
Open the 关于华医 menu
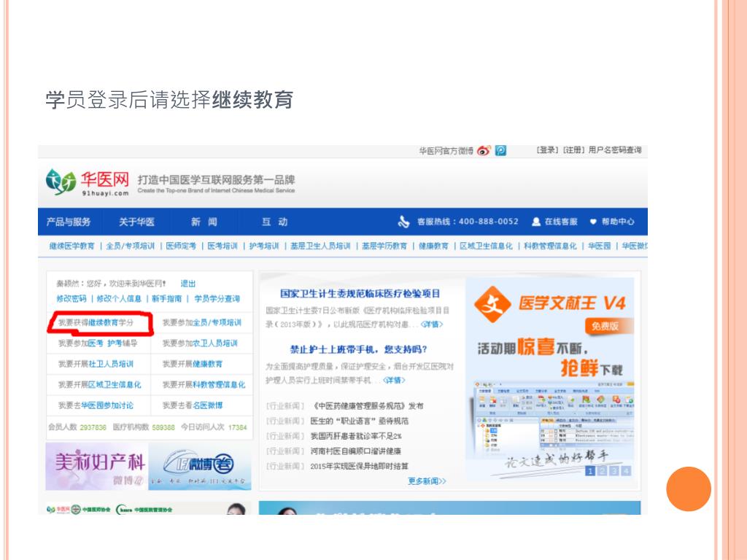(136, 222)
